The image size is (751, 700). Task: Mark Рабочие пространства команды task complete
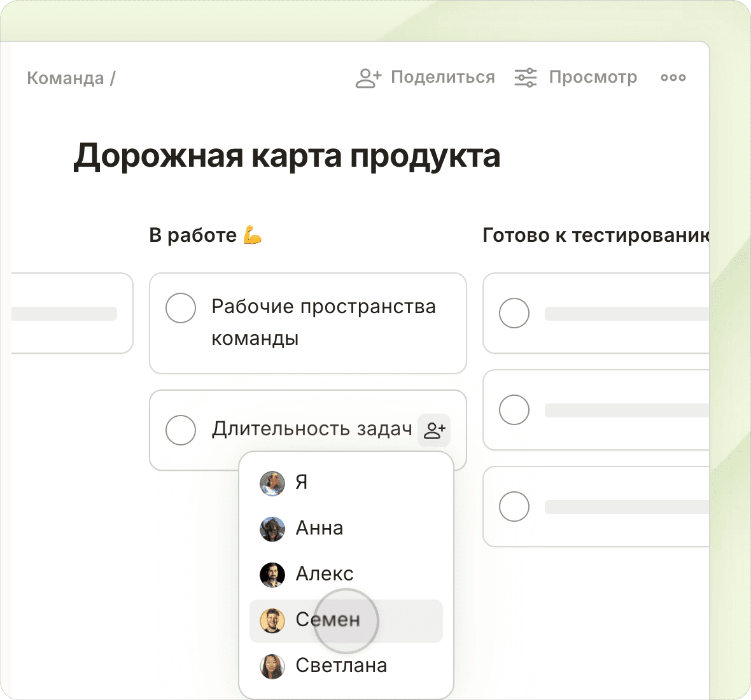pos(181,308)
